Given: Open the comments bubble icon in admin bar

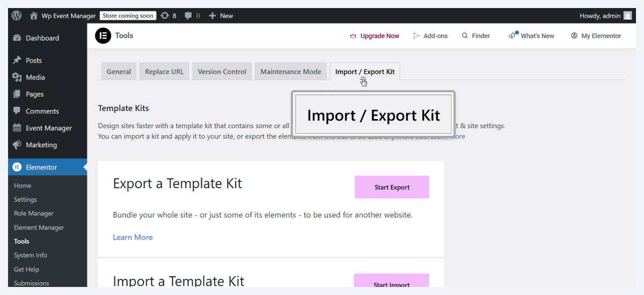Looking at the screenshot, I should point(188,16).
